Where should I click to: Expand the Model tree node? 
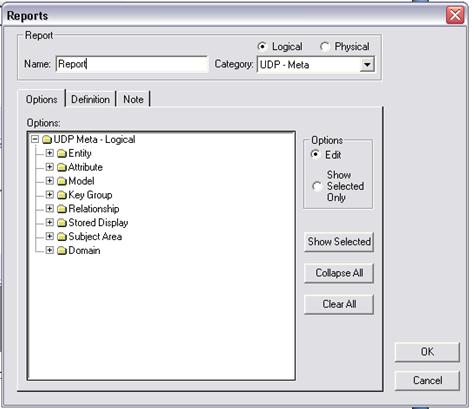(x=49, y=181)
